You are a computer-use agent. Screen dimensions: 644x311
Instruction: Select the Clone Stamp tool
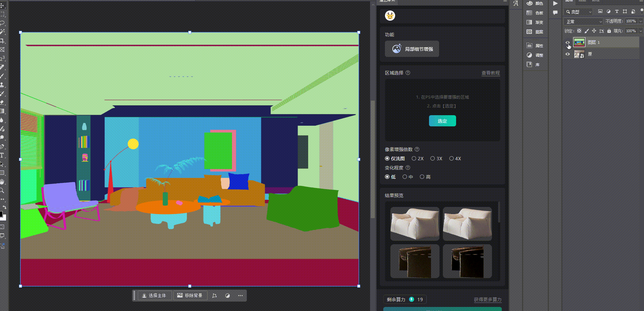[2, 85]
